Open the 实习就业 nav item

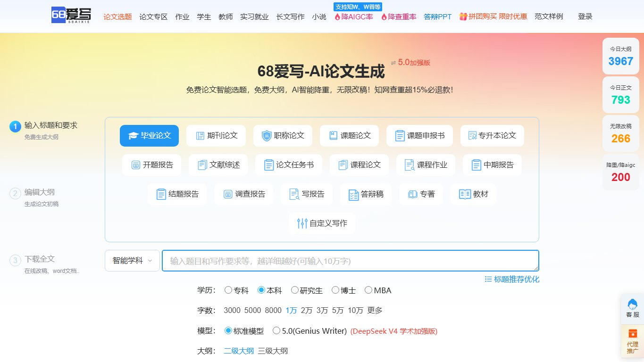254,16
